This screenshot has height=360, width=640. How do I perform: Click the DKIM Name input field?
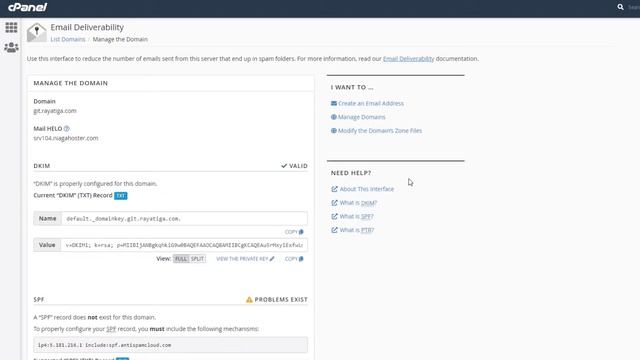[184, 218]
